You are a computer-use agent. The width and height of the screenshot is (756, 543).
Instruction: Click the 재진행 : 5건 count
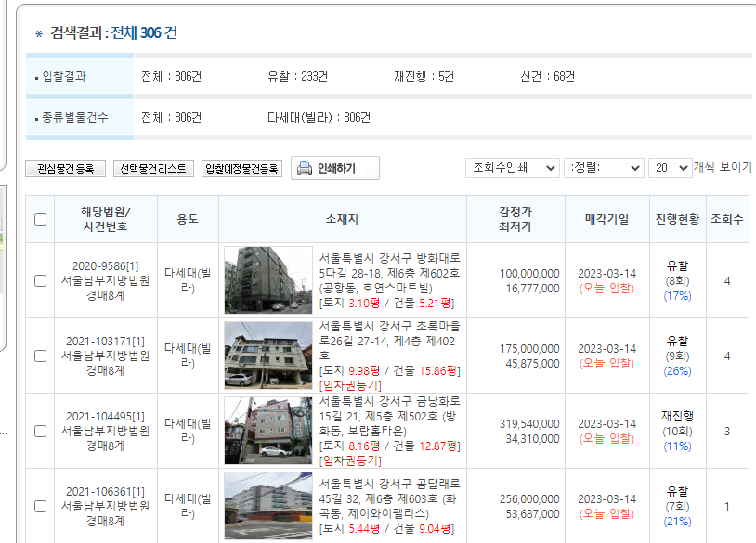tap(424, 77)
